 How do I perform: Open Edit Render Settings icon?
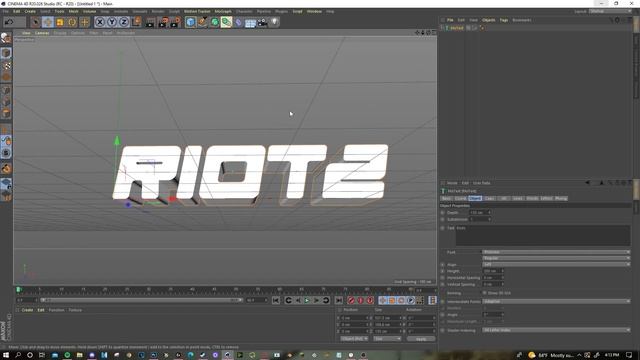(x=175, y=22)
